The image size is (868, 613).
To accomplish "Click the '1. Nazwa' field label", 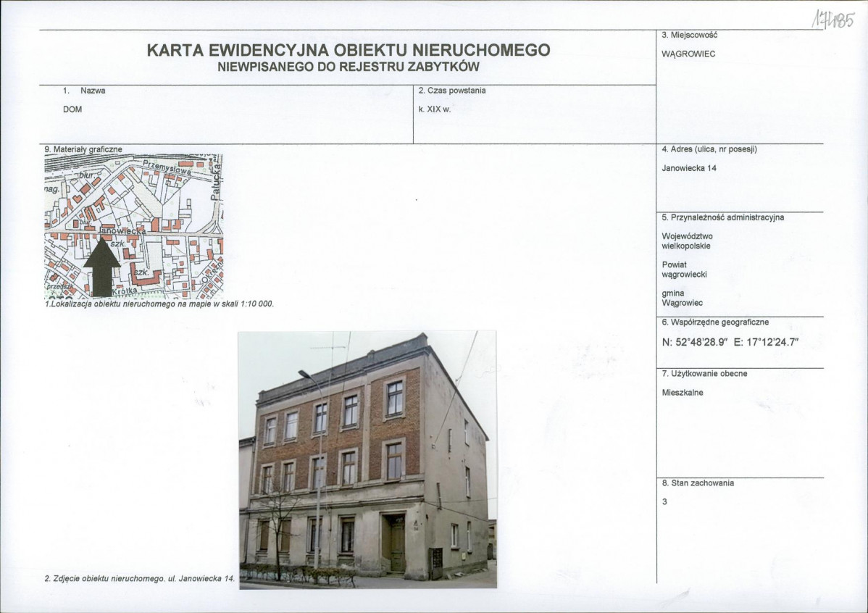I will pyautogui.click(x=84, y=91).
